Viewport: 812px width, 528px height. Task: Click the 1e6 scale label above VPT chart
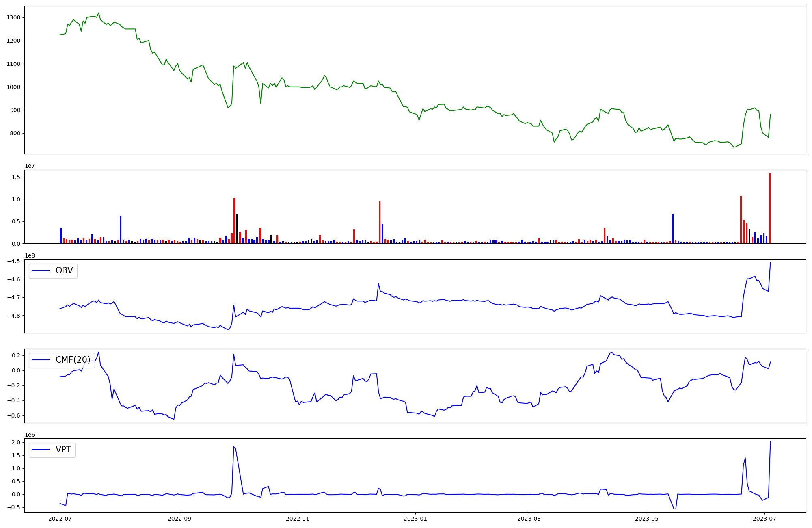tap(30, 435)
